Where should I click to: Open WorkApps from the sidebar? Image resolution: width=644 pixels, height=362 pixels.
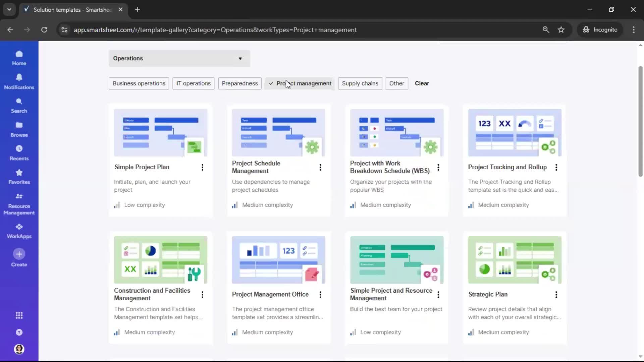coord(19,230)
